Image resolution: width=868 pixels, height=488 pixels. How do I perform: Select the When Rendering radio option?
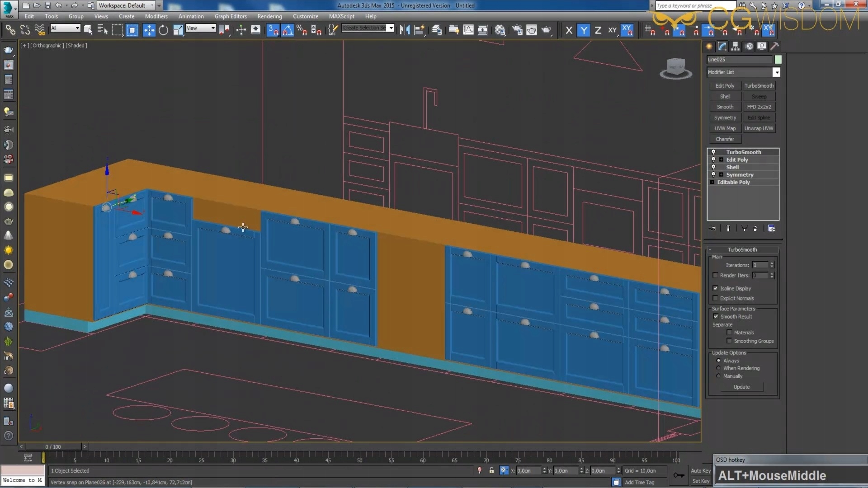point(718,368)
